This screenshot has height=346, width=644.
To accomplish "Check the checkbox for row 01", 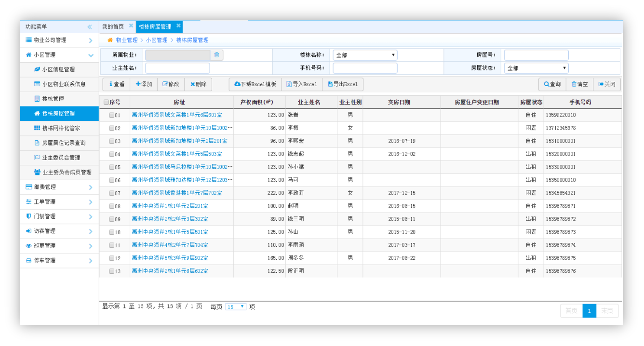I will tap(111, 115).
